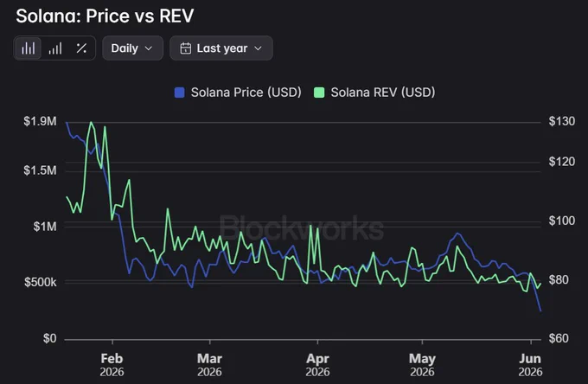Click the $60 right axis label

pyautogui.click(x=559, y=338)
